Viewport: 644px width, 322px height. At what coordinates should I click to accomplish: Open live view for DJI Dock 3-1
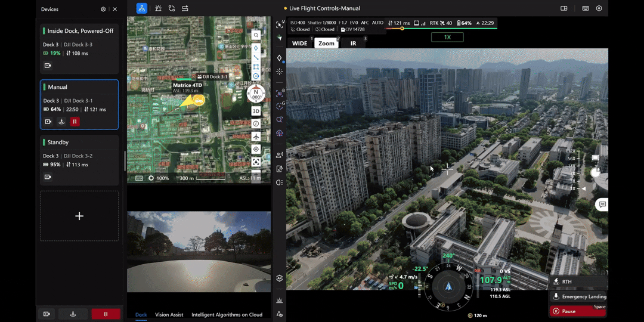pyautogui.click(x=48, y=122)
